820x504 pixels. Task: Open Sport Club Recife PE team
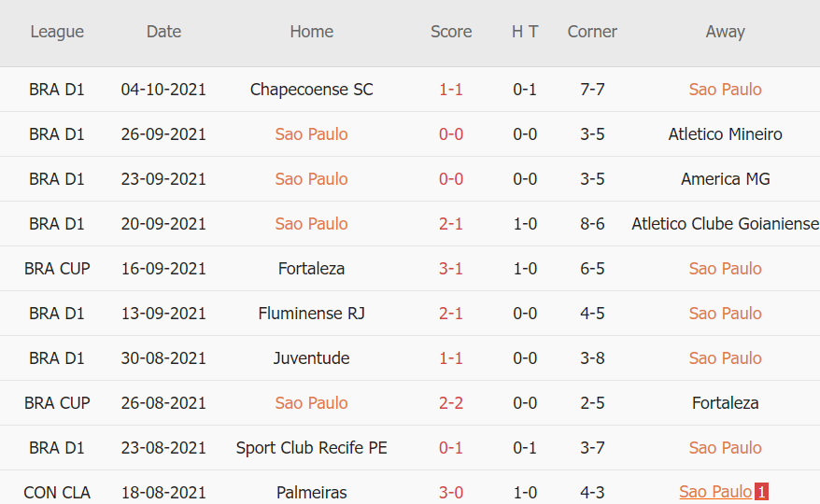pos(311,448)
